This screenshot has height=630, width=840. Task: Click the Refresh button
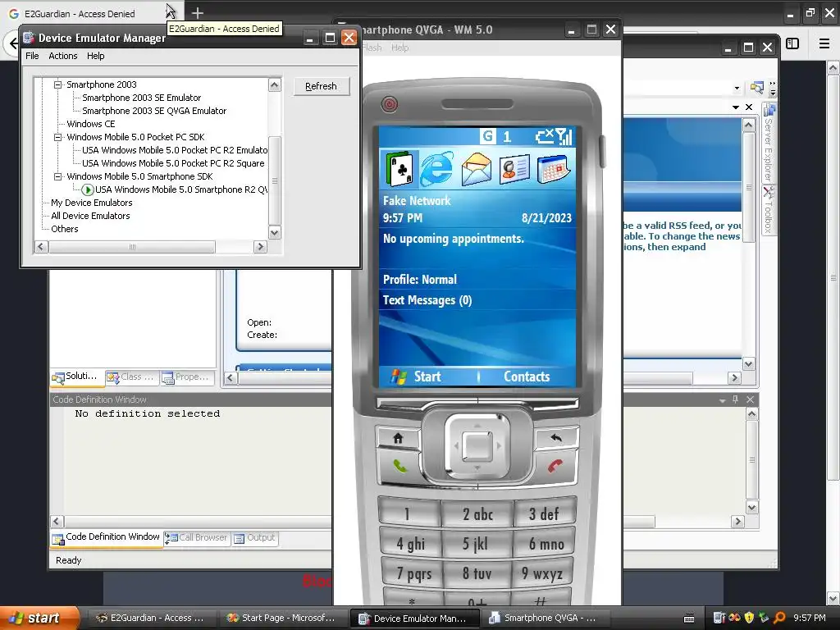click(321, 86)
